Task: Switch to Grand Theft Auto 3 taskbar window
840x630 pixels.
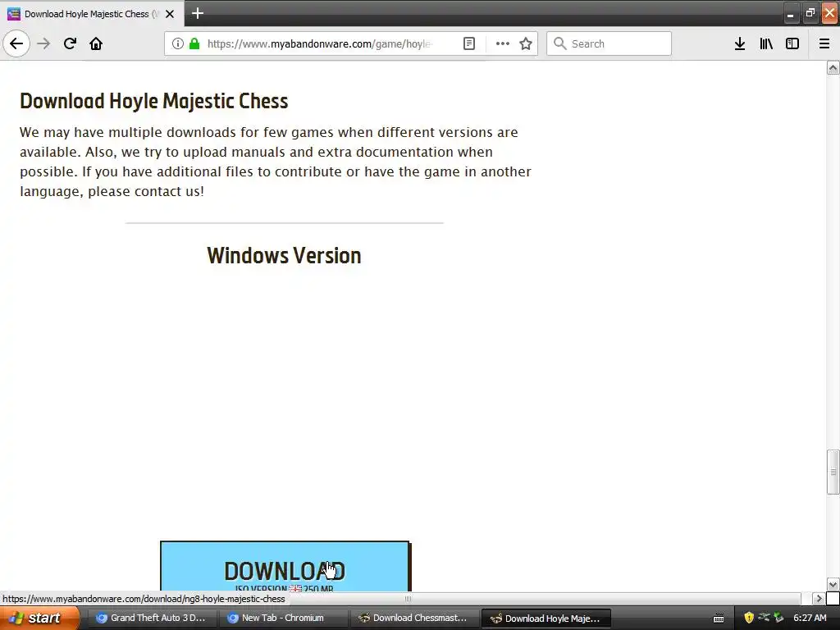Action: [x=151, y=618]
